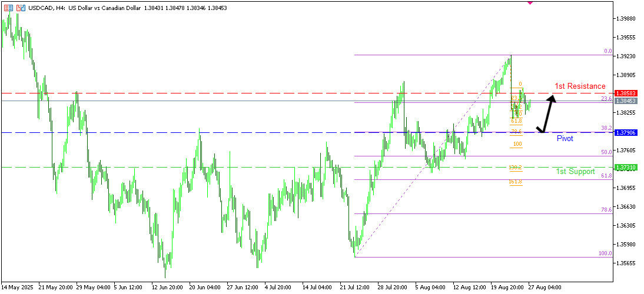Image resolution: width=644 pixels, height=294 pixels.
Task: Click the purple 78.6 Fibonacci level label
Action: tap(606, 209)
